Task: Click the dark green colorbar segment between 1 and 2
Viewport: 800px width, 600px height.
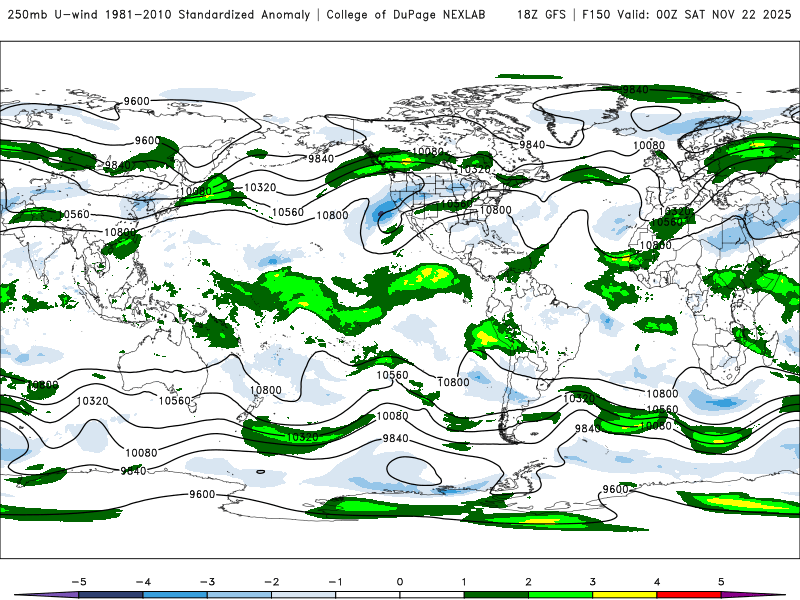Action: pos(496,595)
